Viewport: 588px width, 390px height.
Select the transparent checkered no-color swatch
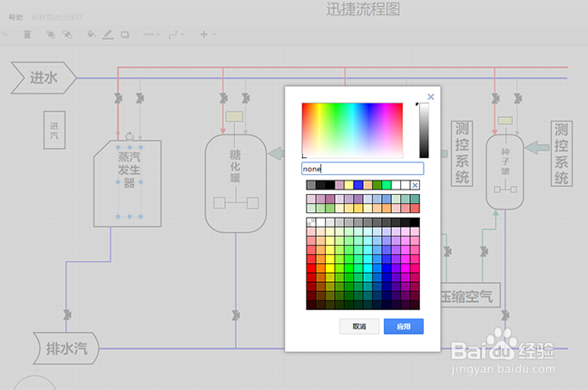click(x=311, y=222)
